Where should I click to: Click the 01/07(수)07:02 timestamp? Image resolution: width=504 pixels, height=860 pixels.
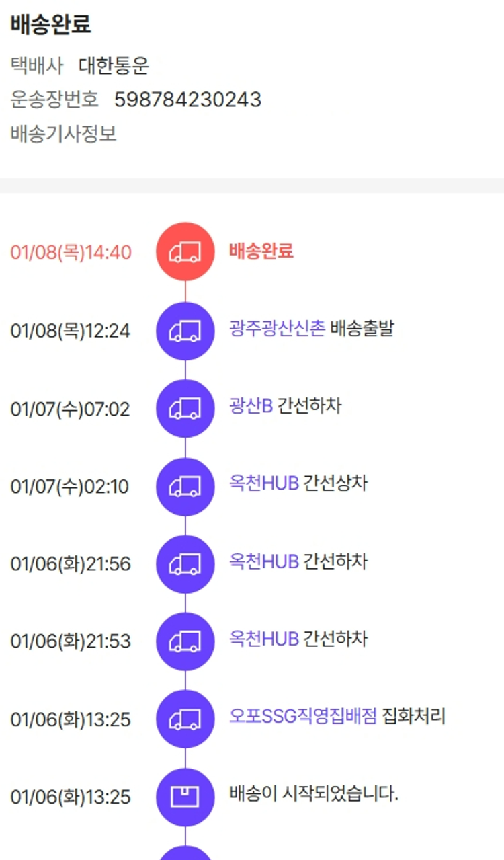71,409
